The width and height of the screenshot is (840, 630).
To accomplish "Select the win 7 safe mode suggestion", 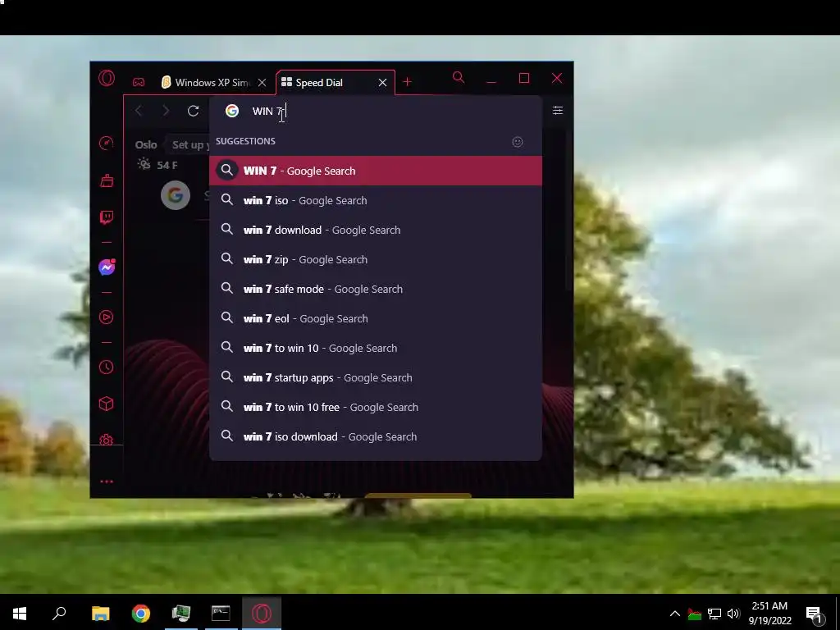I will 376,289.
